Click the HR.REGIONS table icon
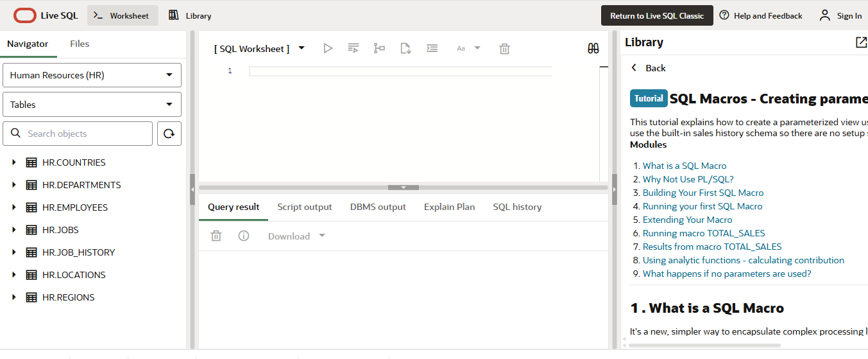Screen dimensions: 868x359 pyautogui.click(x=31, y=297)
